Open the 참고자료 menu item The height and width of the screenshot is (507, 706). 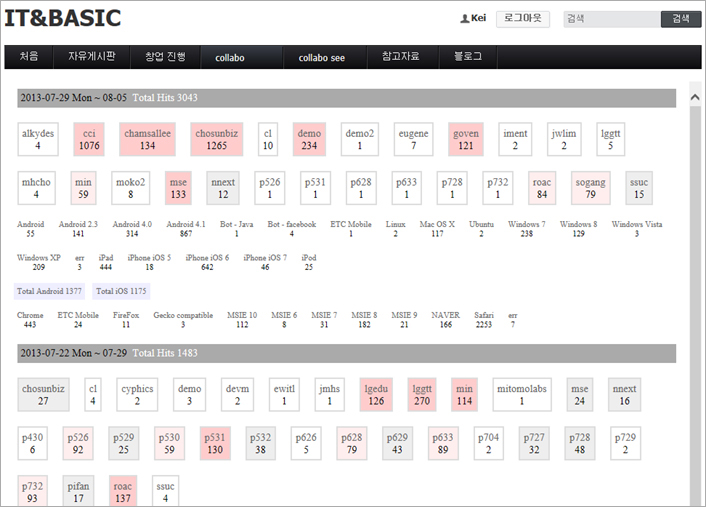399,57
